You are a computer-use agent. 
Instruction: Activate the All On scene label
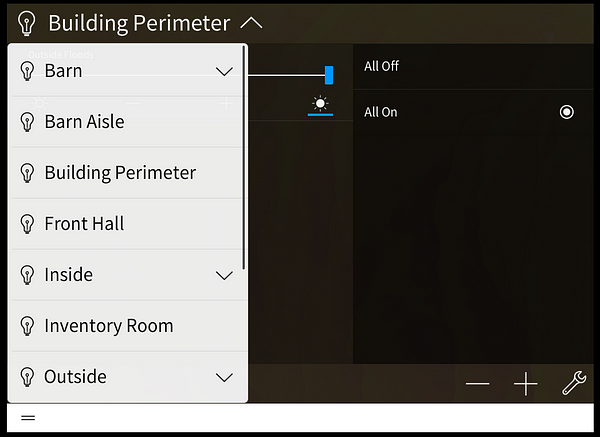click(x=380, y=112)
